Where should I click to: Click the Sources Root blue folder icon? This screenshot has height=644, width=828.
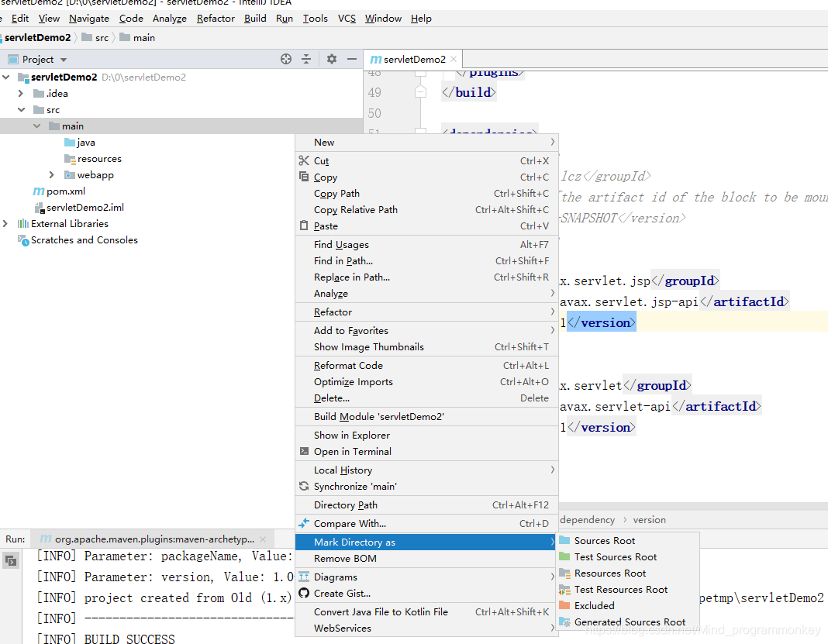pos(564,540)
